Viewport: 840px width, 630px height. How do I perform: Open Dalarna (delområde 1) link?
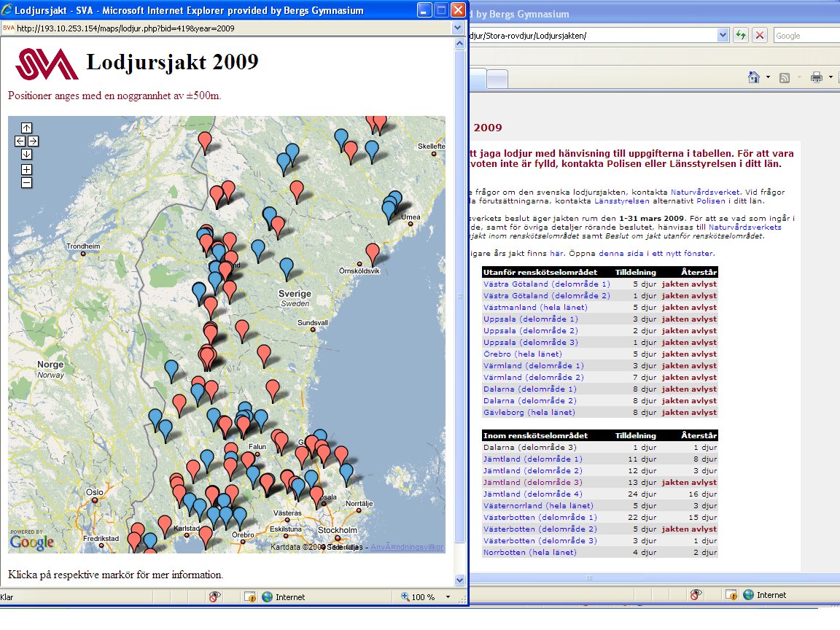point(530,389)
